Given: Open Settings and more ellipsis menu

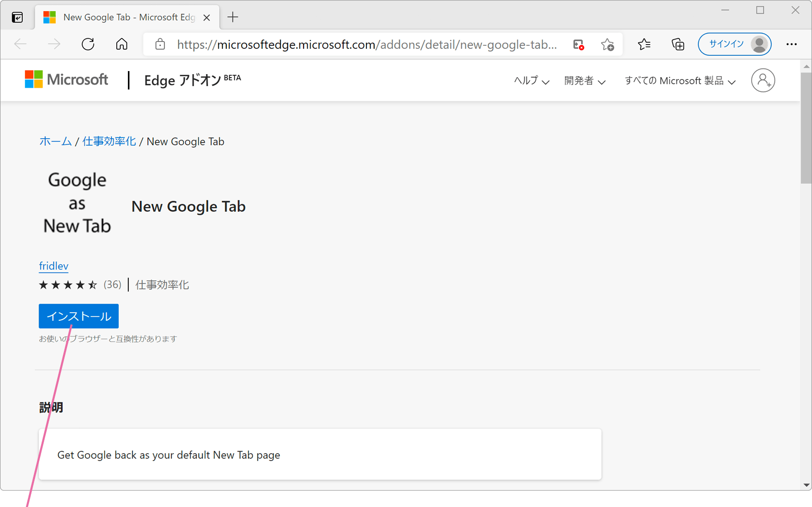Looking at the screenshot, I should click(792, 44).
